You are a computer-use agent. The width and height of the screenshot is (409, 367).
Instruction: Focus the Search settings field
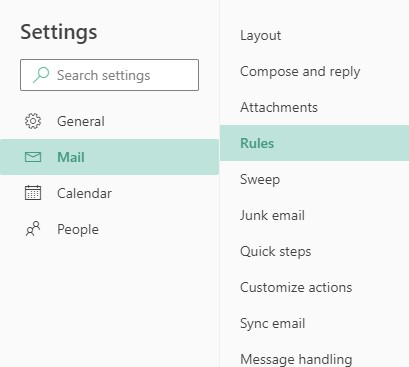tap(109, 75)
